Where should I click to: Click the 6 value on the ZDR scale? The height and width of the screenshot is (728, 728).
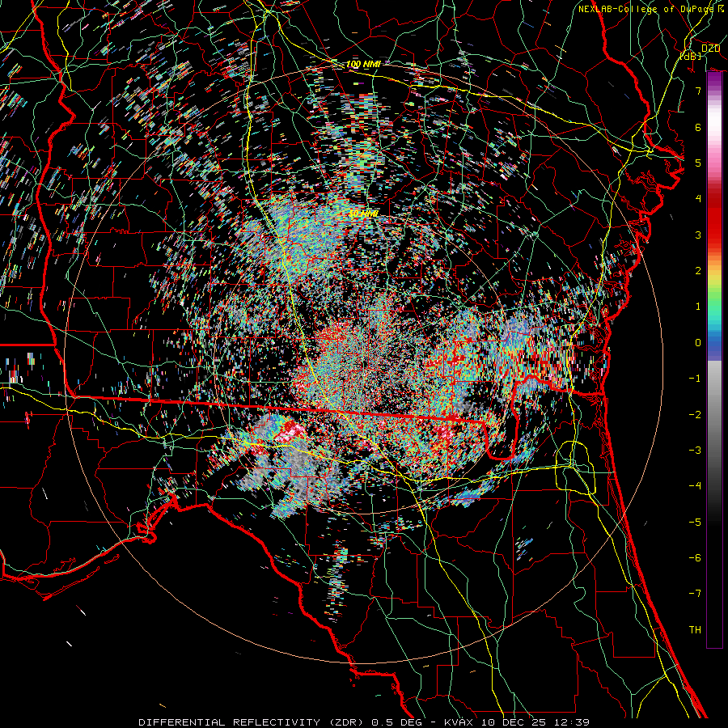tap(698, 127)
